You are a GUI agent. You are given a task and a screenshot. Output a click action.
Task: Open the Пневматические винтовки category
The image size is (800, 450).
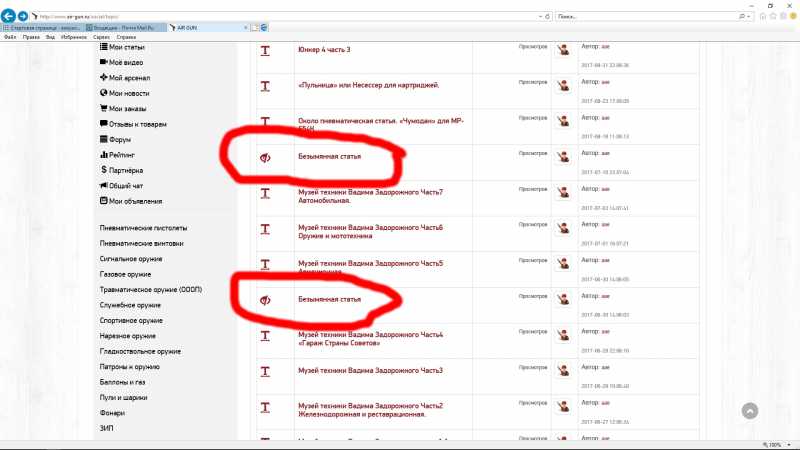tap(141, 243)
